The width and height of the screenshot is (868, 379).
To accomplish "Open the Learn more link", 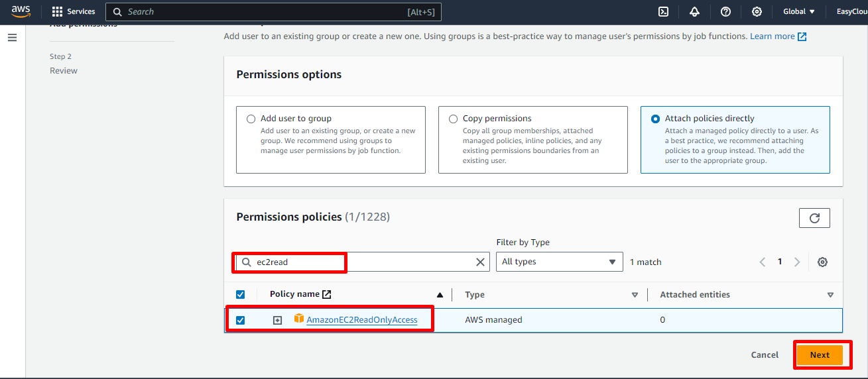I will [778, 36].
